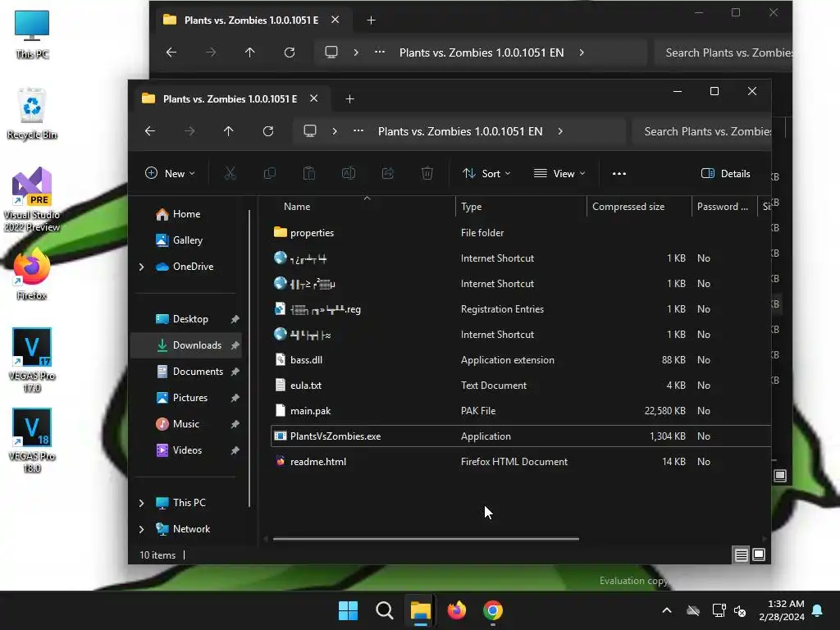Click the Copy icon in the front window toolbar

tap(269, 173)
